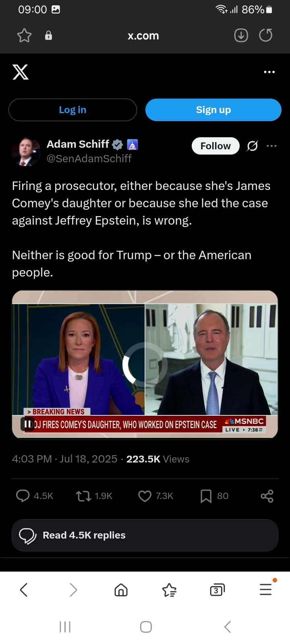Tap the Log in button
290x644 pixels.
(x=72, y=110)
